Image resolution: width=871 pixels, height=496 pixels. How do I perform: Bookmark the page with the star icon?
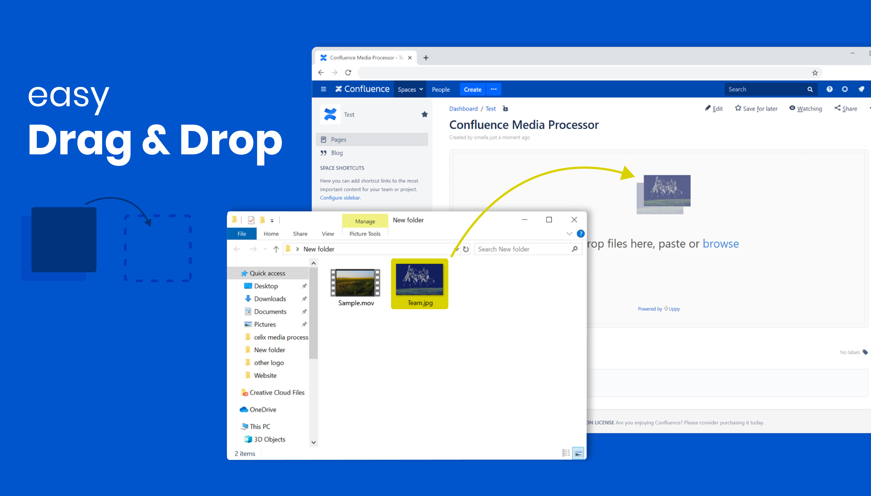coord(815,73)
